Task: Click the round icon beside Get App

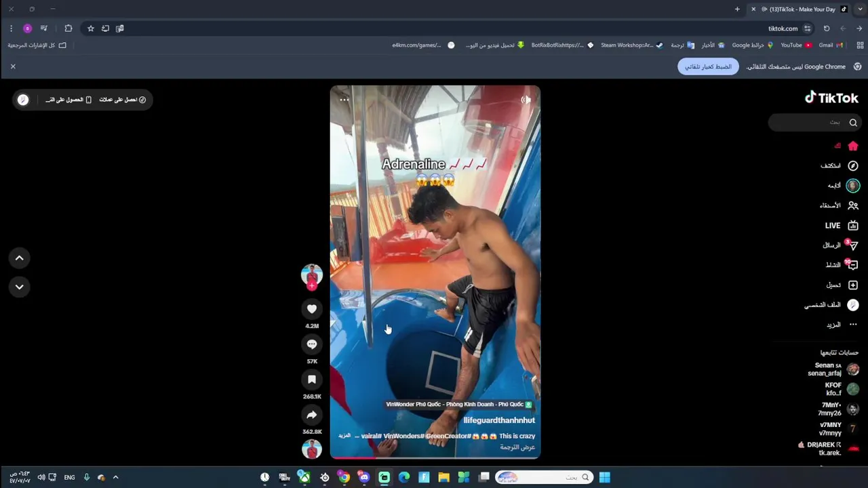Action: (x=23, y=100)
